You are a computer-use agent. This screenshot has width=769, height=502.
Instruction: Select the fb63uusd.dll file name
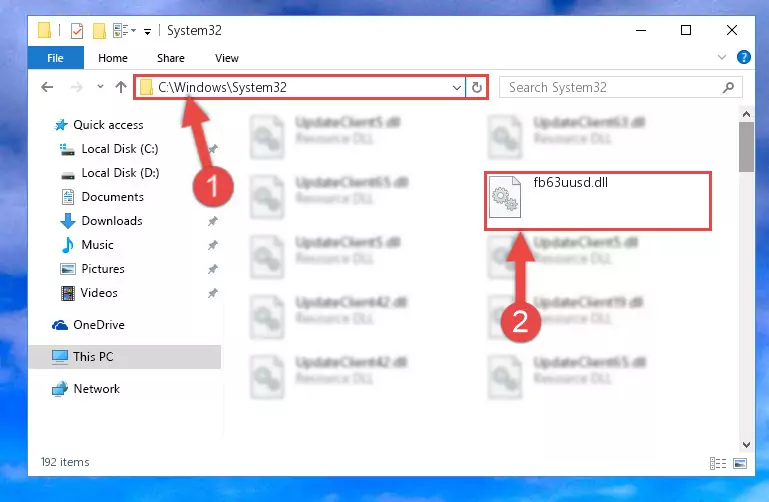click(570, 182)
